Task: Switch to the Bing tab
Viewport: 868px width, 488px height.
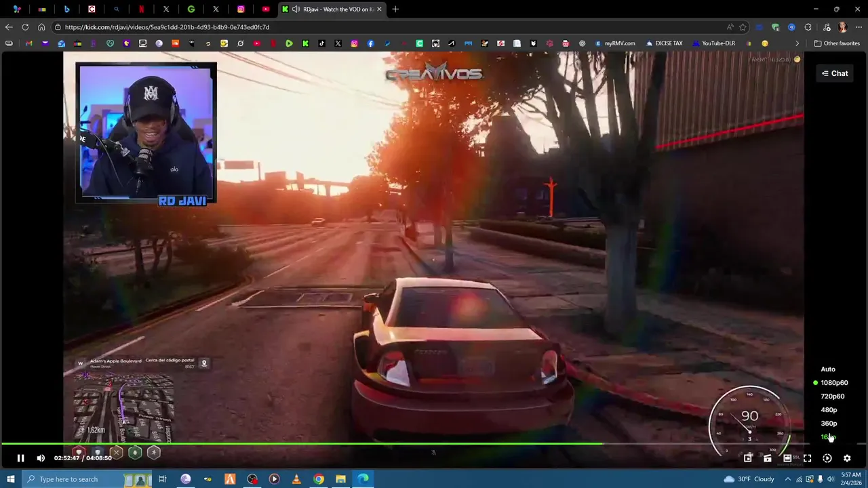Action: [x=66, y=9]
